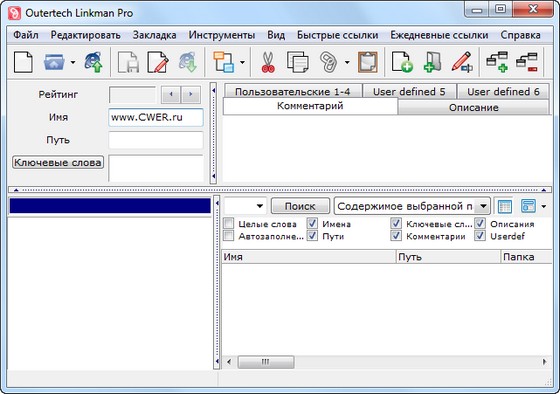
Task: Open the dropdown arrow next to the view icons
Action: coord(544,206)
